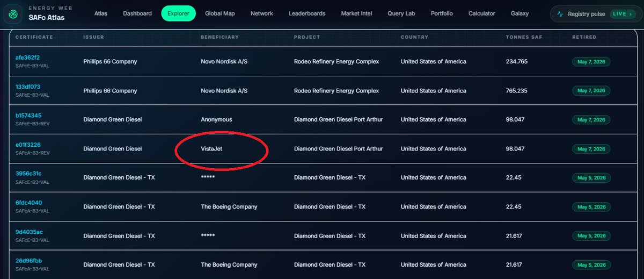Image resolution: width=644 pixels, height=279 pixels.
Task: Click the 765.235 tonnes value
Action: point(517,91)
